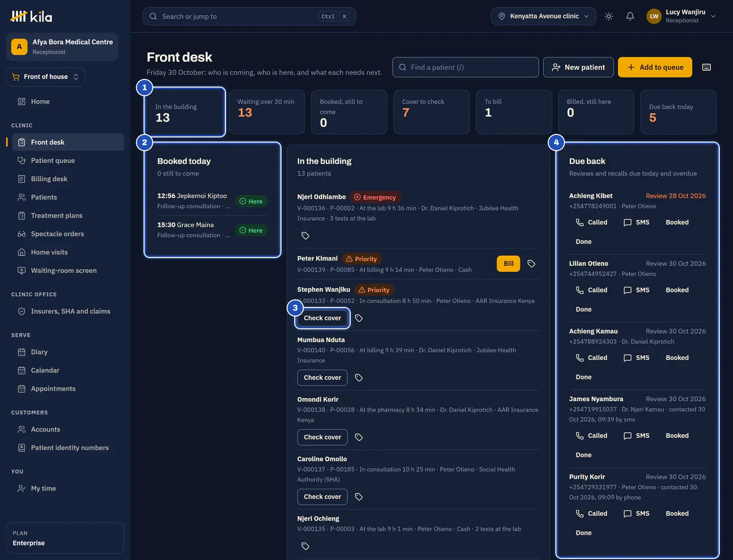Click the tag icon beside Mumbua Nduta's Check cover

click(x=359, y=378)
